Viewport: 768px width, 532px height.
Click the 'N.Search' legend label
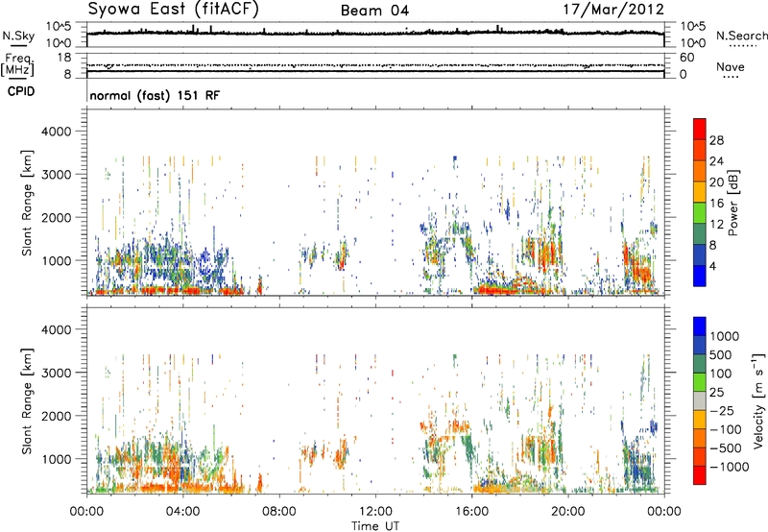click(x=741, y=36)
